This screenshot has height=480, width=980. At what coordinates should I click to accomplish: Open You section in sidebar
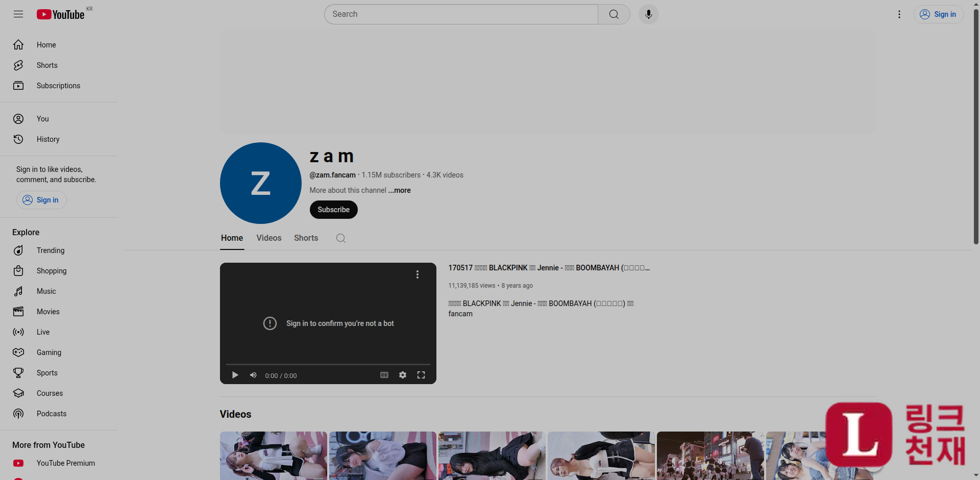(59, 119)
